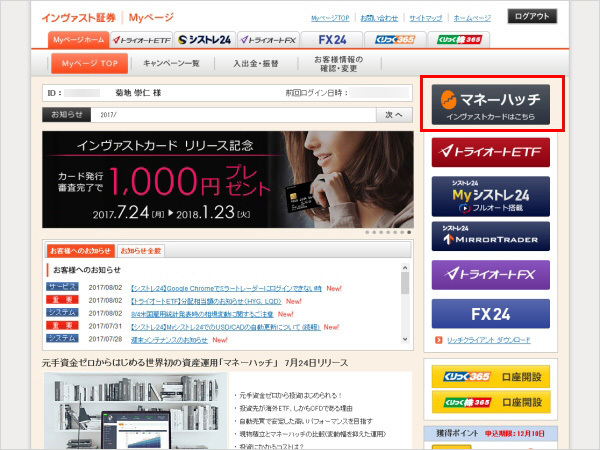Screen dimensions: 600x450
Task: Click the notices scrollbar up arrow
Action: click(405, 267)
